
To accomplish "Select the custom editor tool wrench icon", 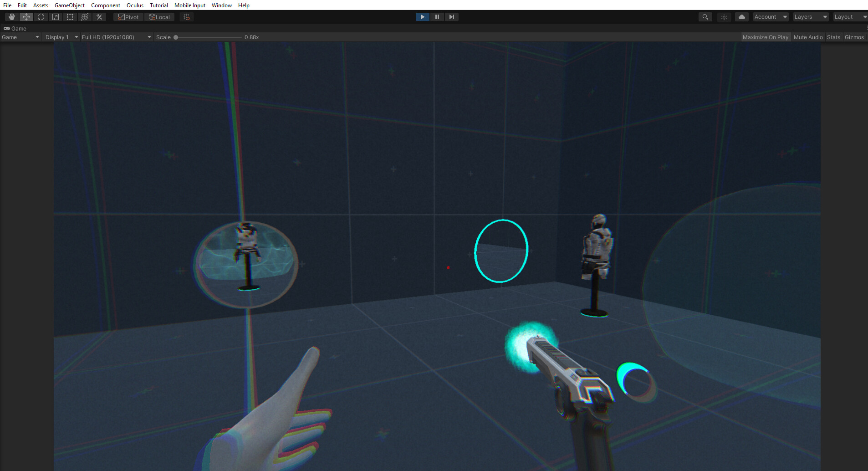I will (99, 16).
